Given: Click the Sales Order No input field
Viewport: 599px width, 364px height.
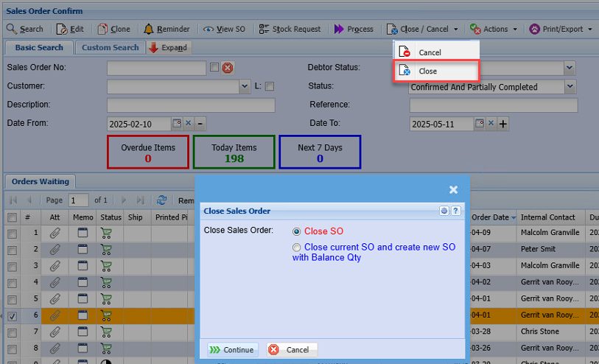Looking at the screenshot, I should (x=157, y=68).
